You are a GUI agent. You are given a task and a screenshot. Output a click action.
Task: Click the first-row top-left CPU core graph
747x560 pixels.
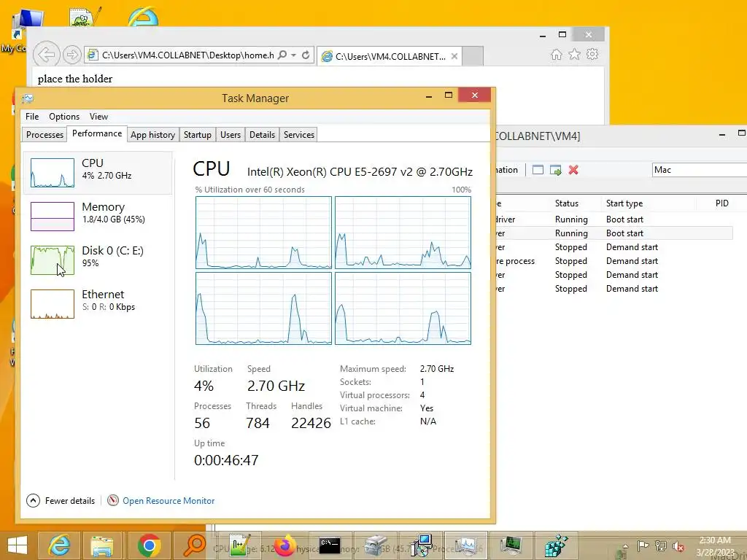(x=263, y=233)
